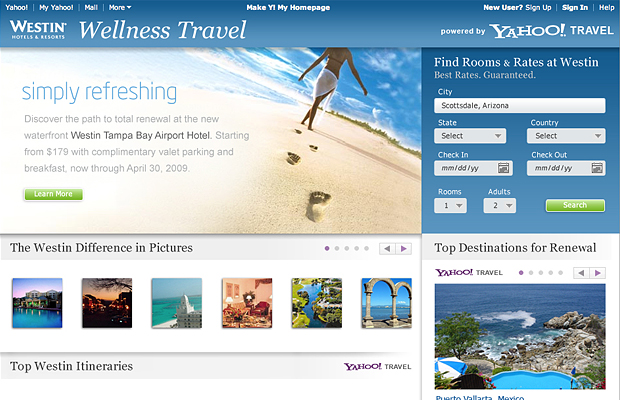Click the green Search button

tap(575, 205)
